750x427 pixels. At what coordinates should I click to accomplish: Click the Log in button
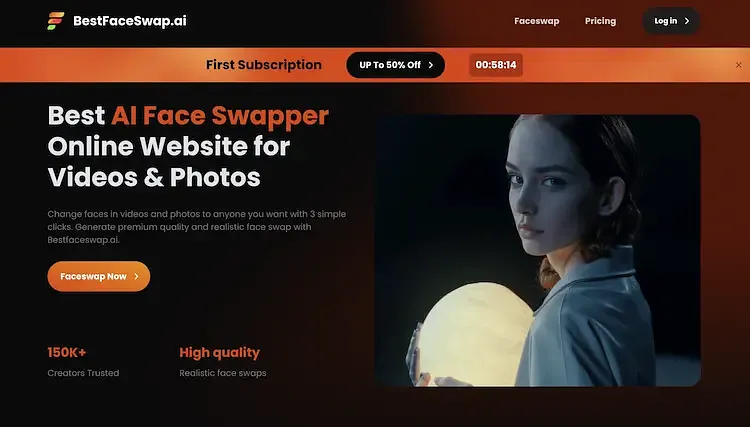(671, 21)
